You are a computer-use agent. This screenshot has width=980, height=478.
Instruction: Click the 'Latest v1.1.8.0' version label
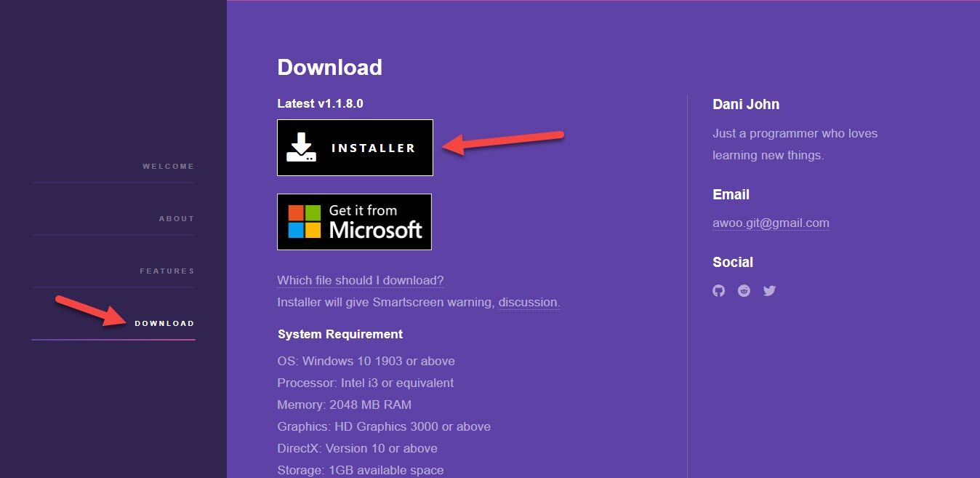[320, 103]
